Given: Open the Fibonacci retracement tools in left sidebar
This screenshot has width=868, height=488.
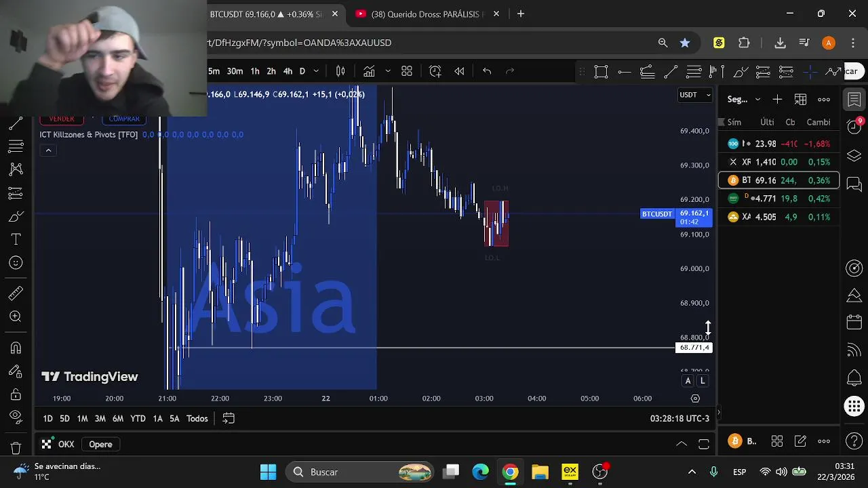Looking at the screenshot, I should tap(16, 146).
